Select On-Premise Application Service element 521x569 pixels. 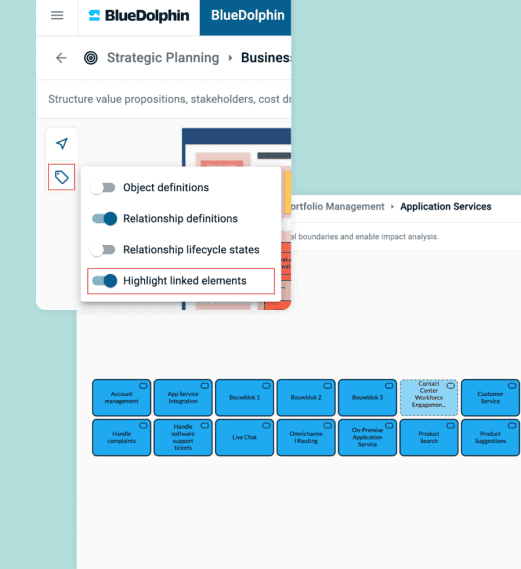coord(368,437)
